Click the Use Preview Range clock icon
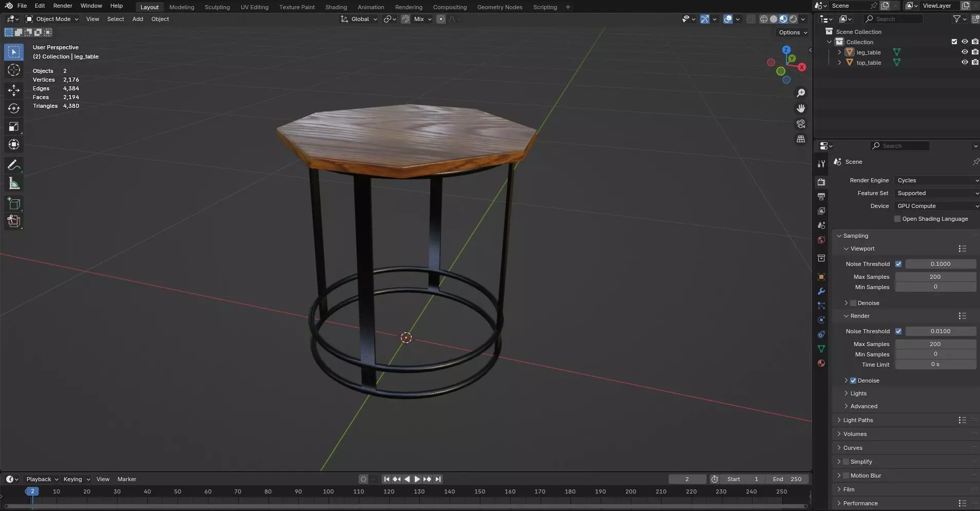The height and width of the screenshot is (511, 980). [715, 479]
